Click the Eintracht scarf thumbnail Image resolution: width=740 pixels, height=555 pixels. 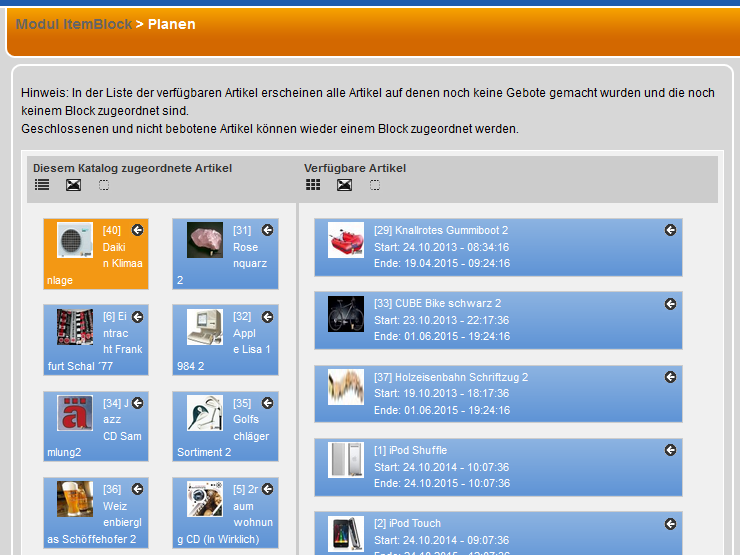click(75, 327)
